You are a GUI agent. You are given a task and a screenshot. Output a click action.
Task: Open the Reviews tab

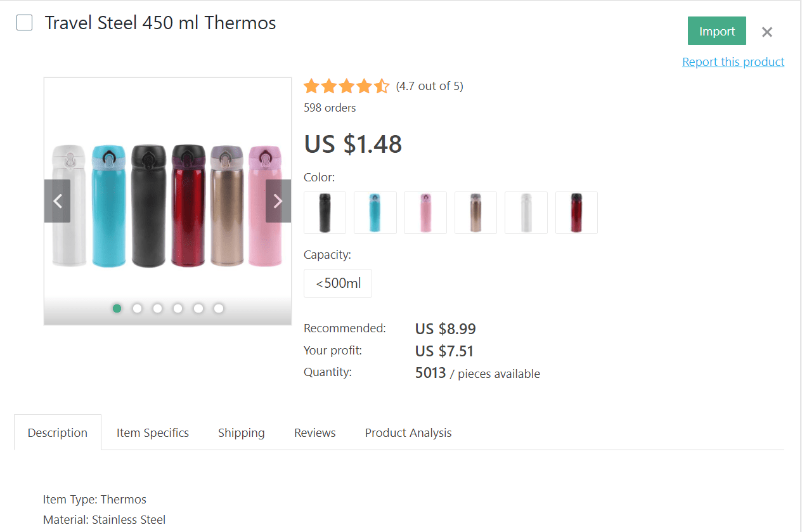pos(314,432)
